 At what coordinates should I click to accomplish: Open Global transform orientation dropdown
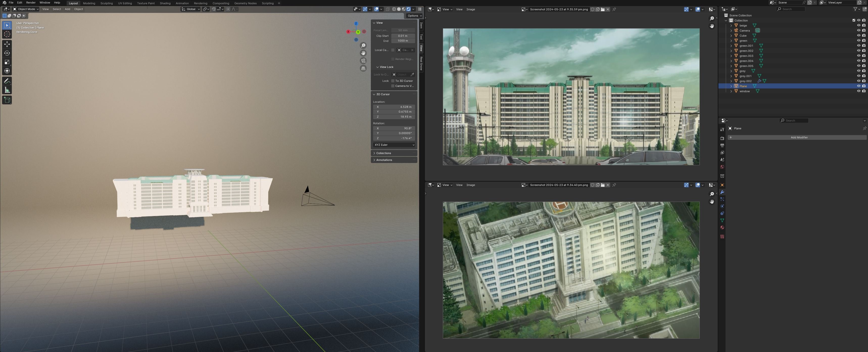191,9
